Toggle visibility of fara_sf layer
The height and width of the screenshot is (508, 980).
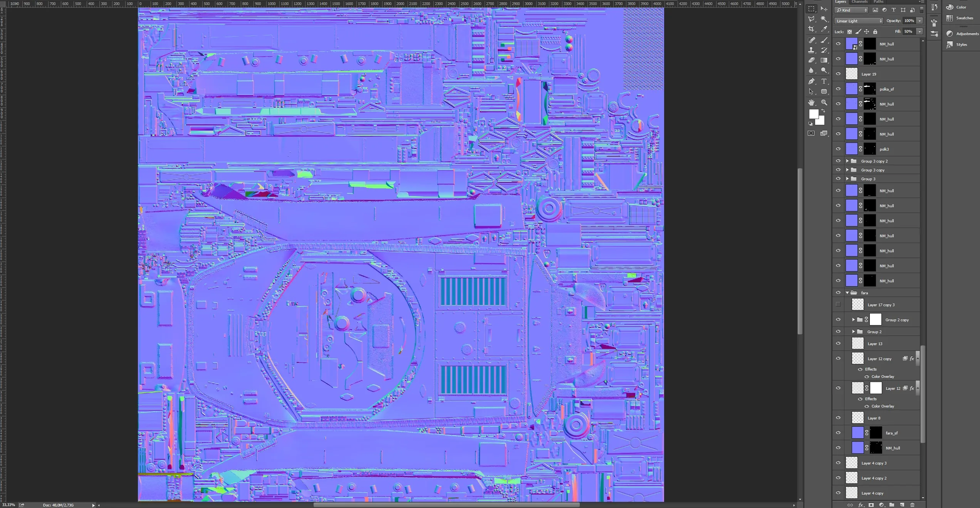838,433
